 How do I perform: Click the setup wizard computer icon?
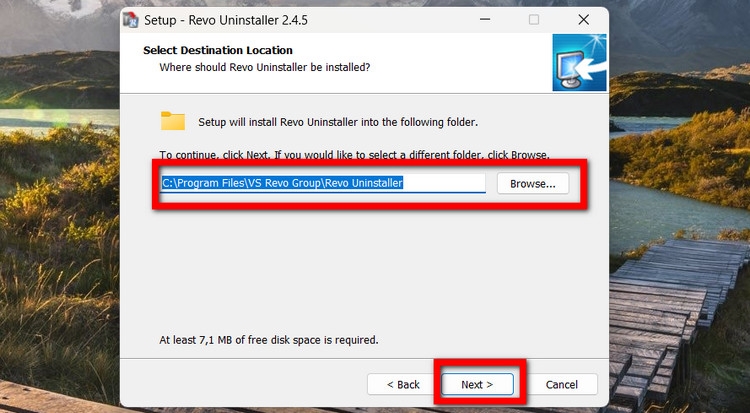pyautogui.click(x=579, y=62)
